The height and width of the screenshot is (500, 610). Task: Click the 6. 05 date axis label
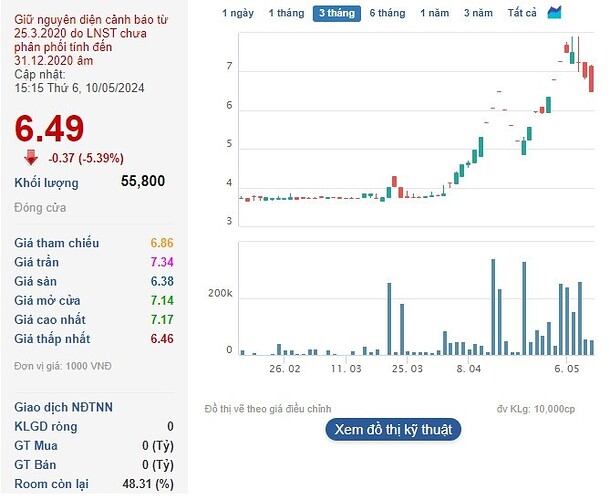[x=566, y=368]
